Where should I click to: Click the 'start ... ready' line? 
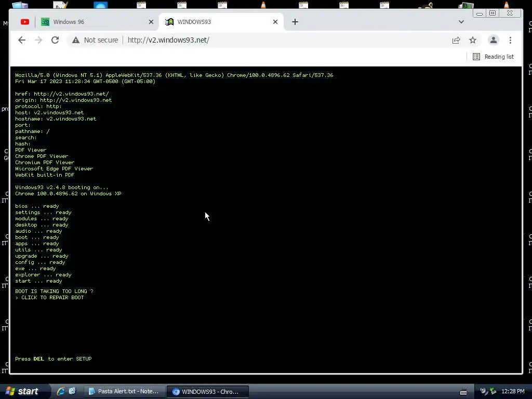pyautogui.click(x=38, y=281)
